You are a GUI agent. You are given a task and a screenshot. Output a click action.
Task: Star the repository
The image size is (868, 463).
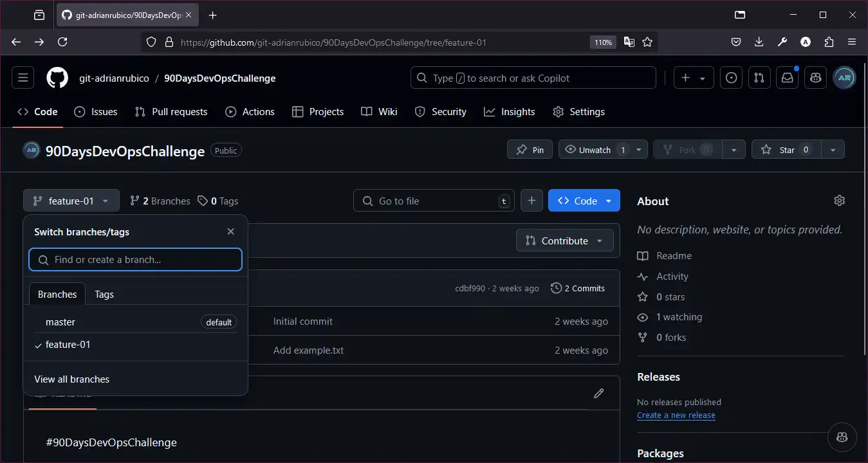[786, 150]
